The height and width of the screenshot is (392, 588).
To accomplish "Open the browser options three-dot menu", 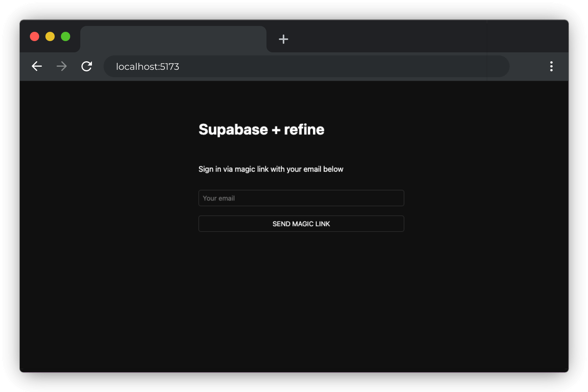I will click(551, 66).
